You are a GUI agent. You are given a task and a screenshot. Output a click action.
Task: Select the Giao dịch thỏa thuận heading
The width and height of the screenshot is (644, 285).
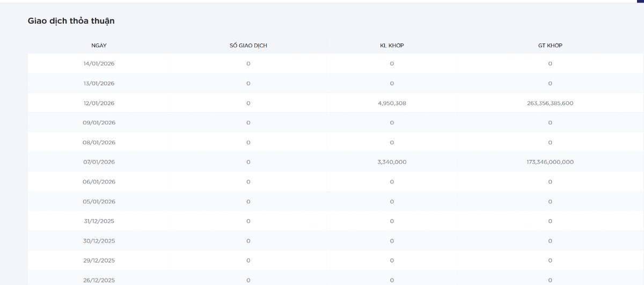71,21
